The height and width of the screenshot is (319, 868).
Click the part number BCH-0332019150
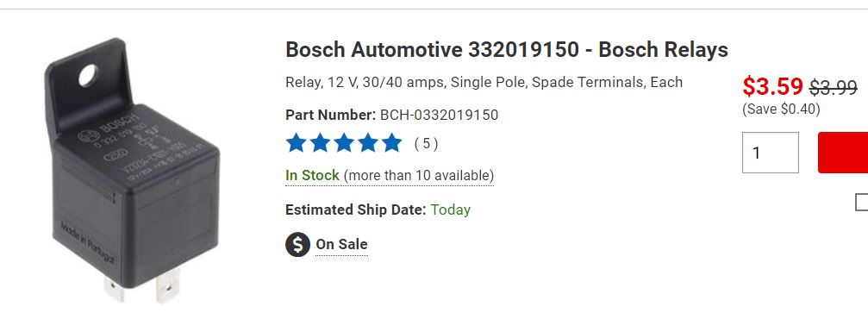[x=439, y=116]
